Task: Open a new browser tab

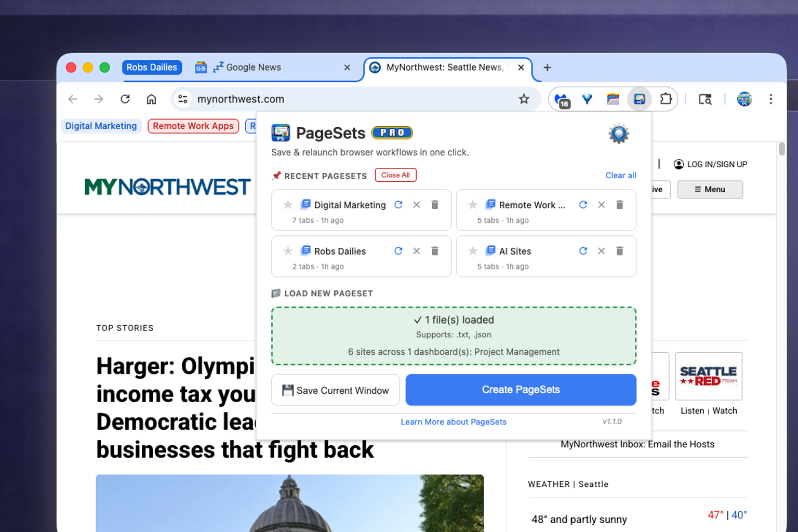Action: pyautogui.click(x=547, y=68)
